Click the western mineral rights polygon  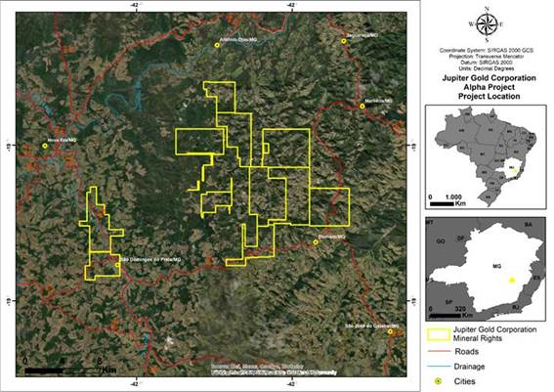click(x=102, y=234)
